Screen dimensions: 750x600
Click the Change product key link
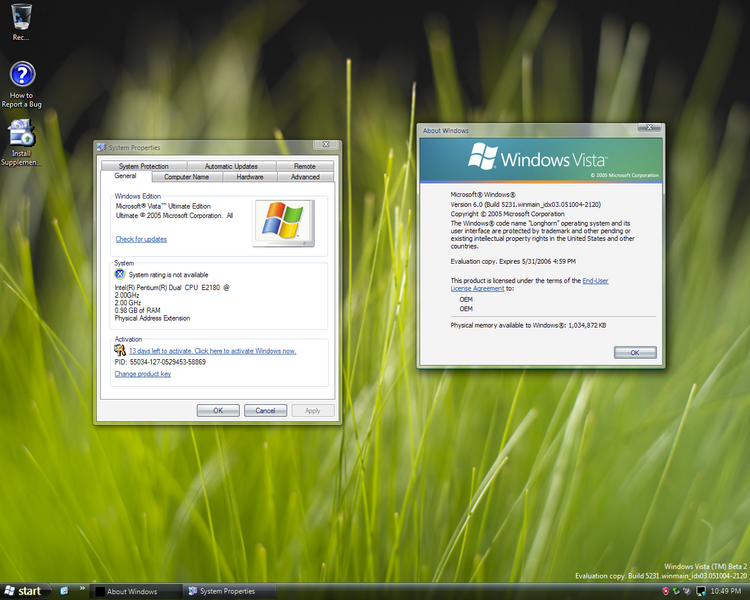143,374
